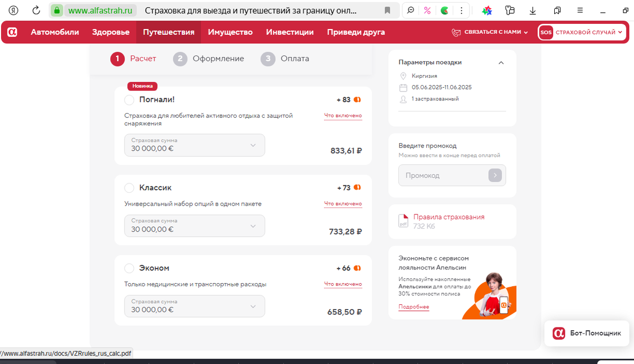Click the dates 05.06.2025-11.06.2025
The height and width of the screenshot is (364, 634).
(442, 88)
